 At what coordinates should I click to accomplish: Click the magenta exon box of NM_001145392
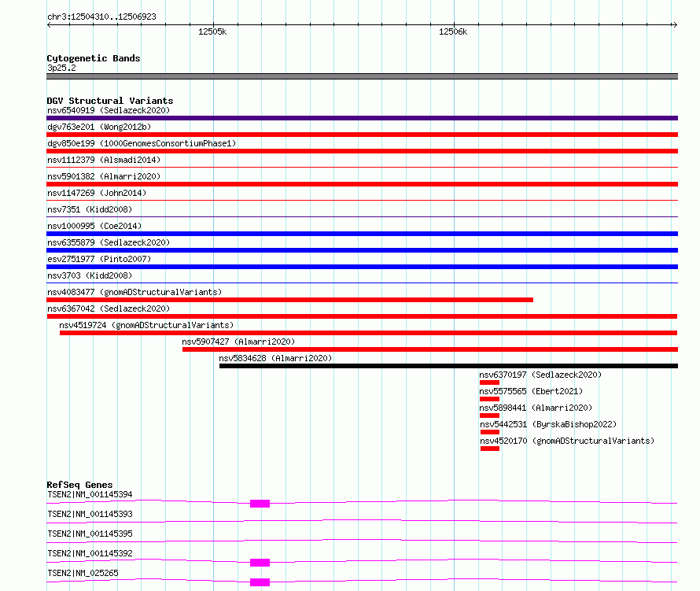(x=260, y=563)
